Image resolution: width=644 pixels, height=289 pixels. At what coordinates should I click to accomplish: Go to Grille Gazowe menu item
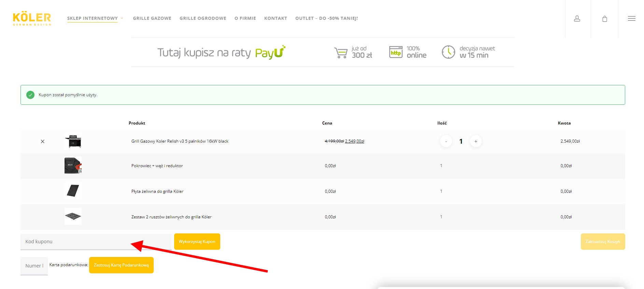tap(152, 18)
